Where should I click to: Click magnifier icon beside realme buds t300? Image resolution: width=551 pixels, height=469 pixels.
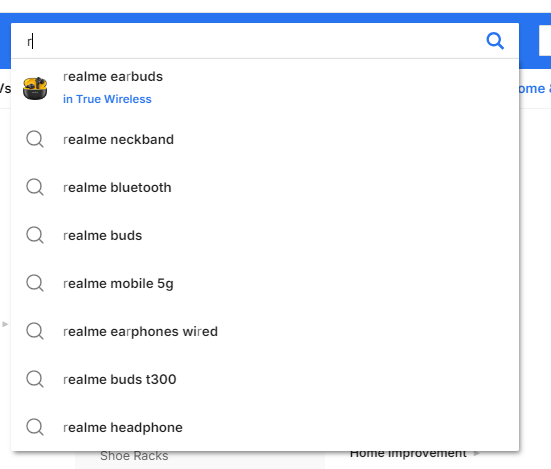pyautogui.click(x=35, y=379)
